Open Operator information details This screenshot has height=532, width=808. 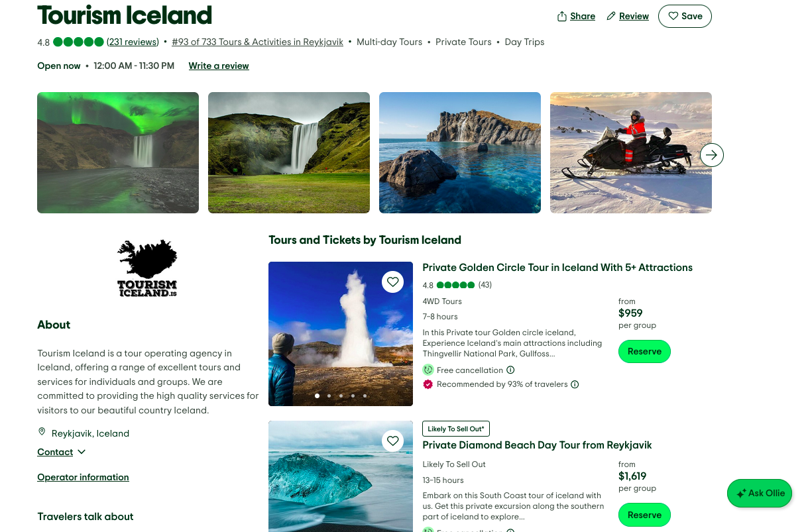click(83, 477)
